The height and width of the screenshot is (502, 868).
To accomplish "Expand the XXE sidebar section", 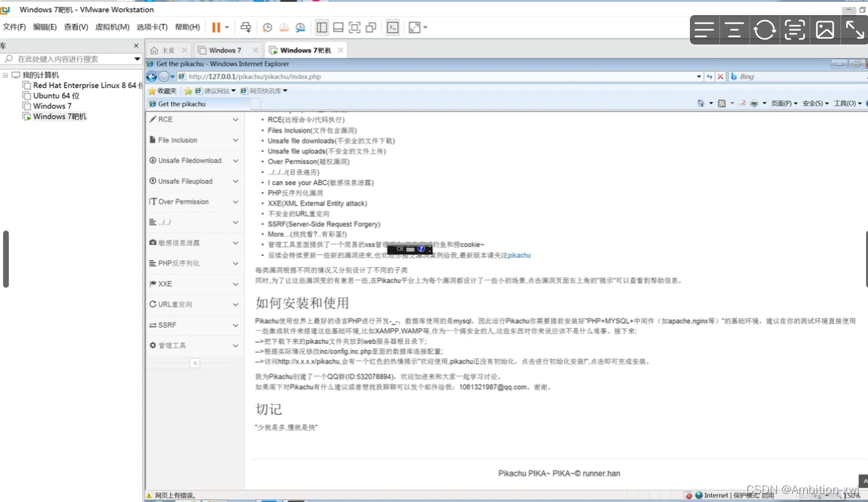I will [195, 284].
